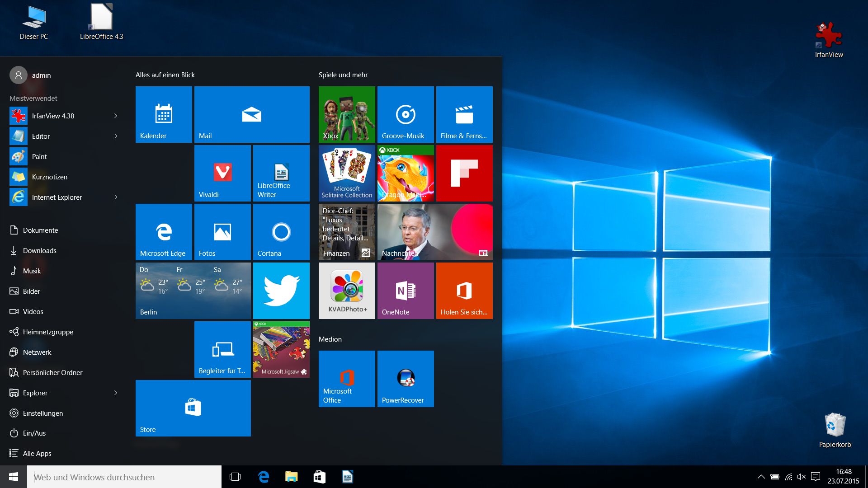
Task: Open the Groove-Musik tile
Action: [x=406, y=114]
